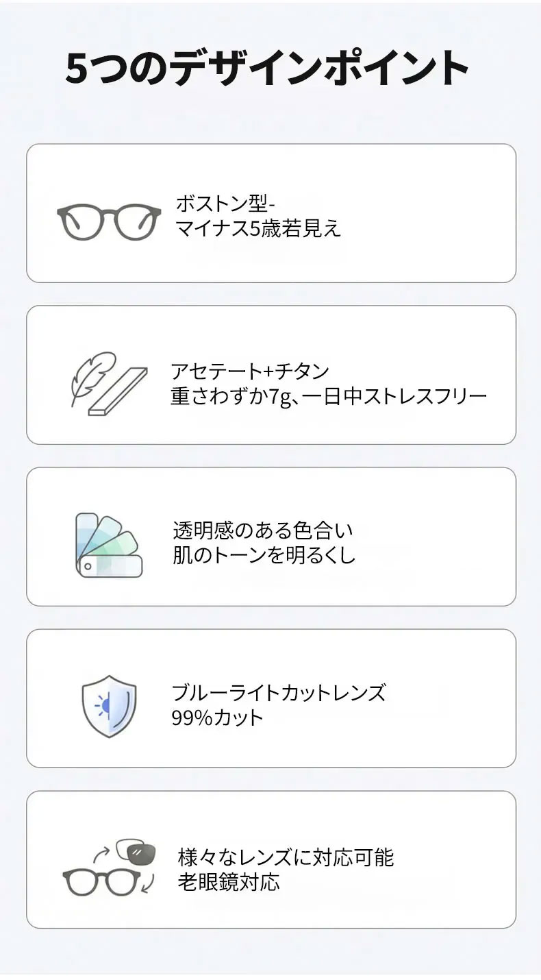The width and height of the screenshot is (541, 980).
Task: Select the 様々なレンズに対応可能 text
Action: pos(286,857)
